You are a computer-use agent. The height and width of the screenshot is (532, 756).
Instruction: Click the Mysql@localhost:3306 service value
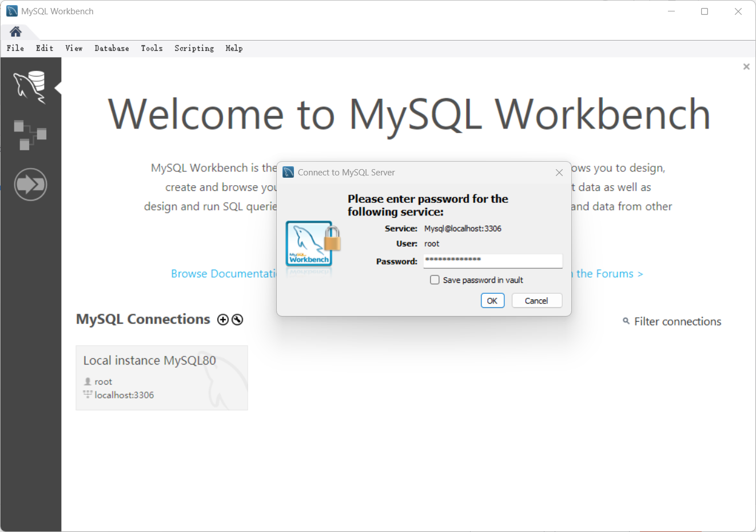(463, 229)
